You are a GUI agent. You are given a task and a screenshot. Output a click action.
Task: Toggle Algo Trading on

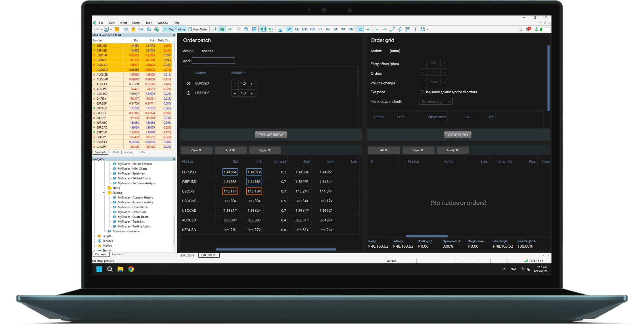(174, 29)
